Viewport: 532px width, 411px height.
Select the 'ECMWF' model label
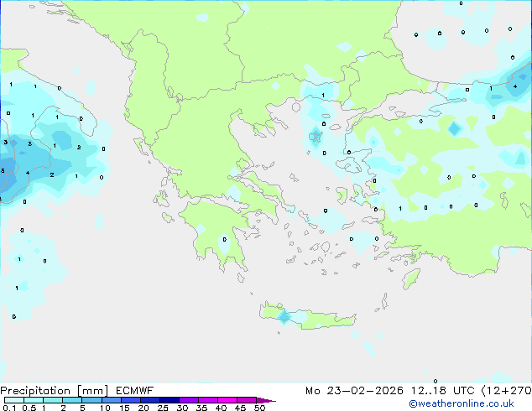(134, 391)
